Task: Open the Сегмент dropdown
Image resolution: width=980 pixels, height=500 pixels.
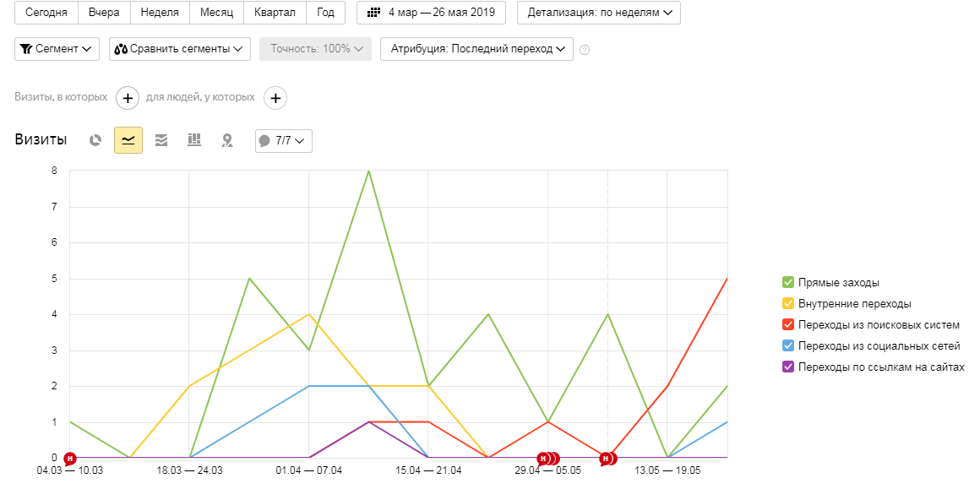Action: (x=57, y=49)
